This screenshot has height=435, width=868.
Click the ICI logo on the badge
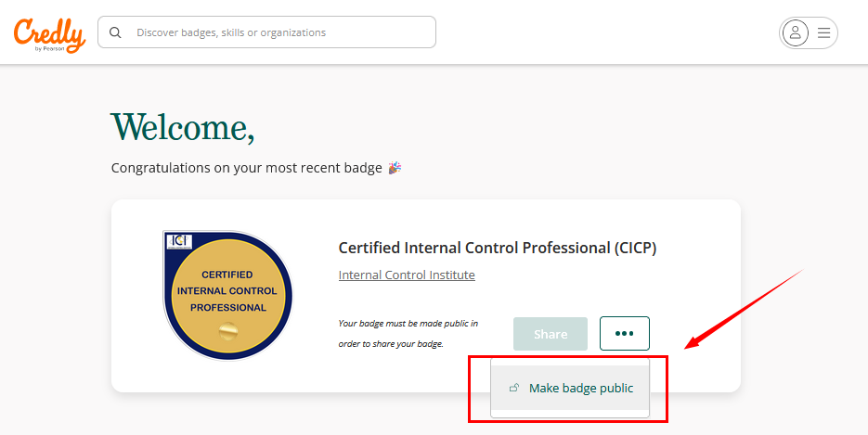tap(179, 241)
